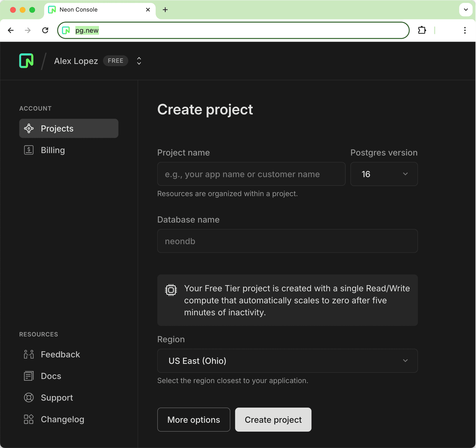Open the tab search chevron dropdown

(466, 10)
